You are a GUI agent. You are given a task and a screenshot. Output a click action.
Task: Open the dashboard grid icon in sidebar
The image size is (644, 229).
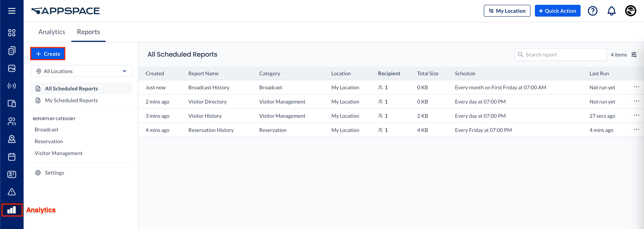[x=11, y=32]
